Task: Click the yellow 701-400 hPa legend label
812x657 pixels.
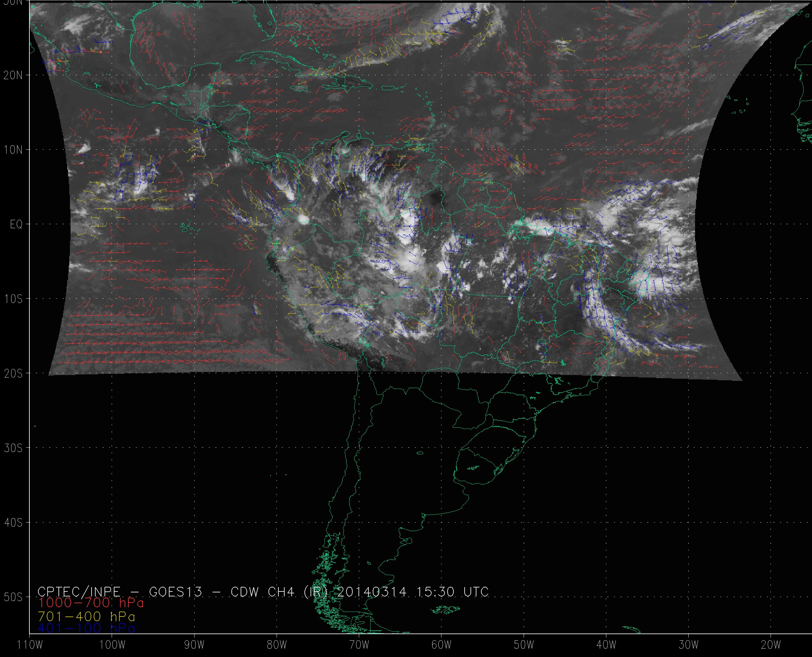Action: click(x=87, y=616)
